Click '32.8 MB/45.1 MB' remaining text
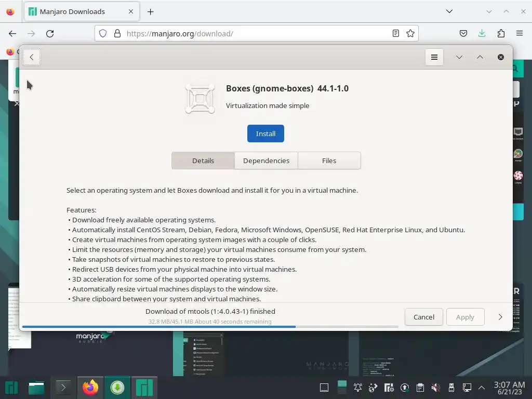This screenshot has width=532, height=399. pos(210,321)
